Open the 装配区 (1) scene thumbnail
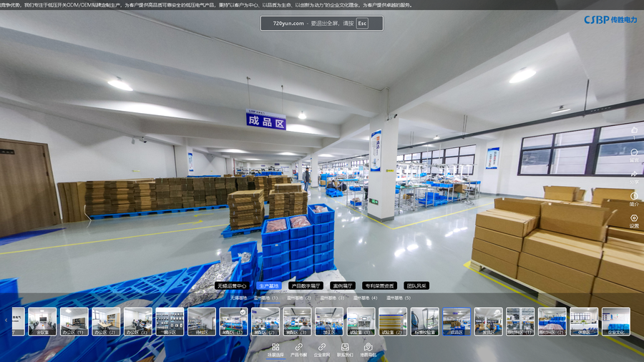Screen dimensions: 644x362 tap(233, 322)
